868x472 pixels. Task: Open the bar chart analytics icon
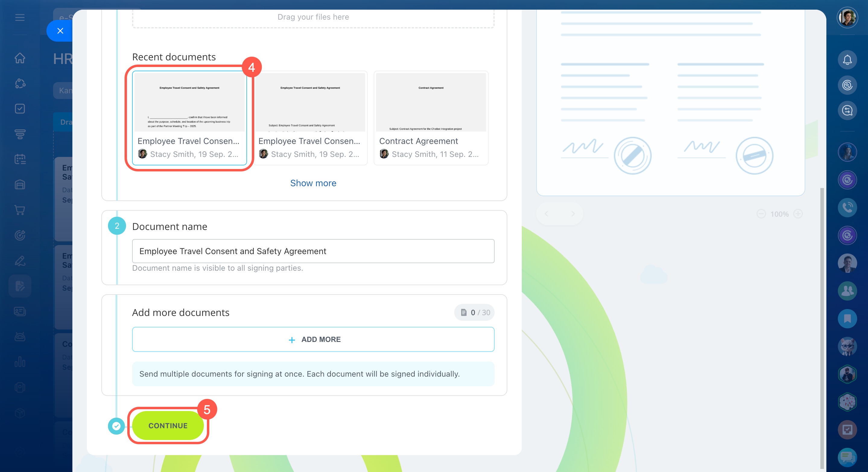pyautogui.click(x=20, y=362)
